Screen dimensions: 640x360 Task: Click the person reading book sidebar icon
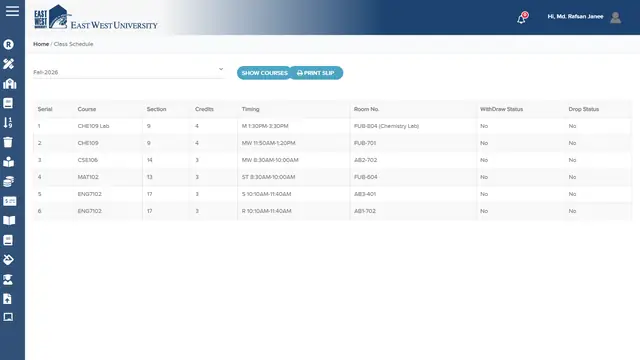tap(9, 162)
